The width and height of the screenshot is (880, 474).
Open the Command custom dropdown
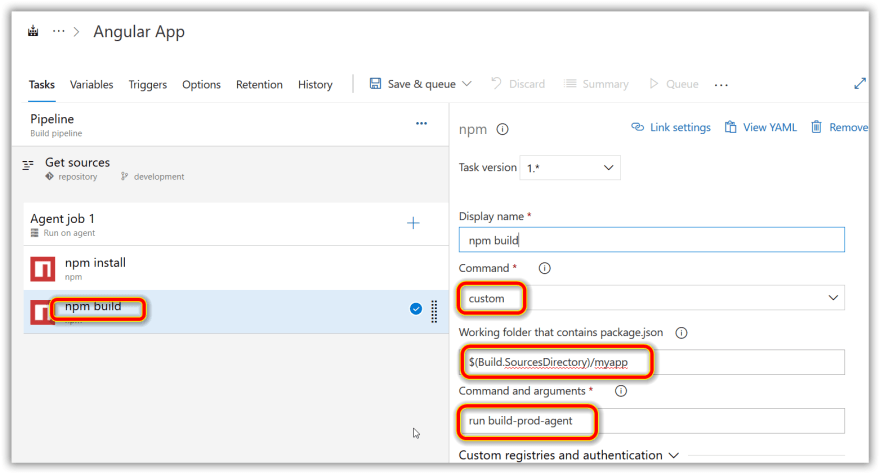pyautogui.click(x=652, y=298)
